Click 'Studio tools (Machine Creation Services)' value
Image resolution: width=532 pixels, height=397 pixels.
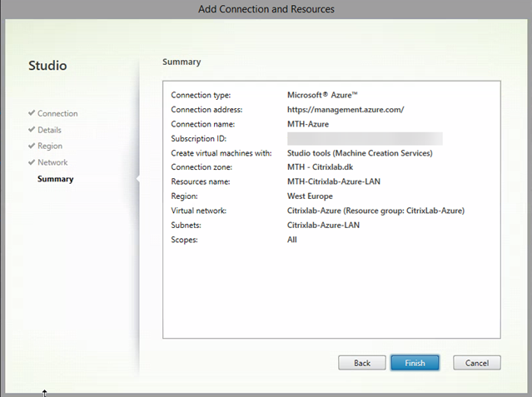click(360, 153)
